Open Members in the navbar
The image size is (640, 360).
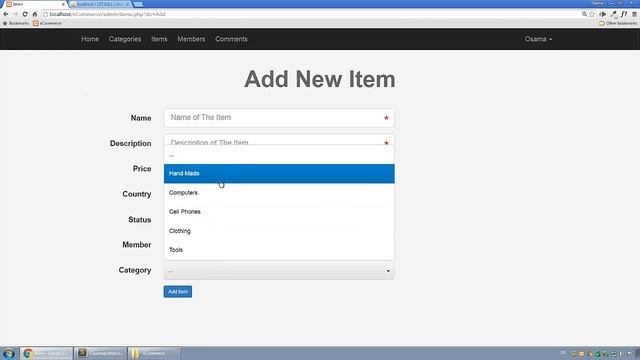coord(191,39)
